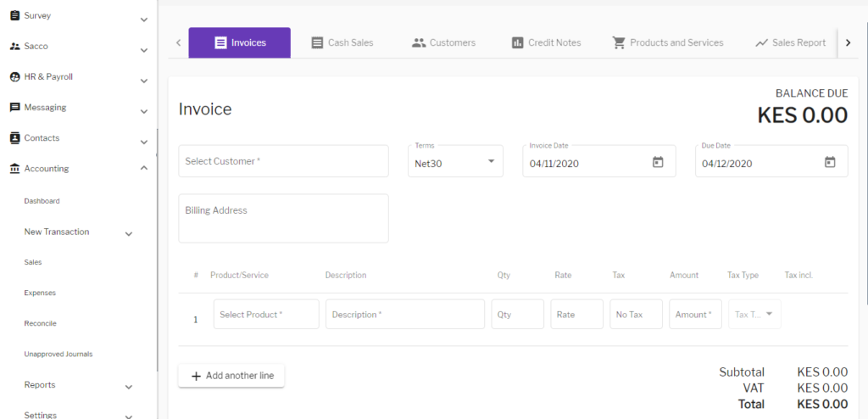Open the Due Date calendar picker

click(830, 162)
